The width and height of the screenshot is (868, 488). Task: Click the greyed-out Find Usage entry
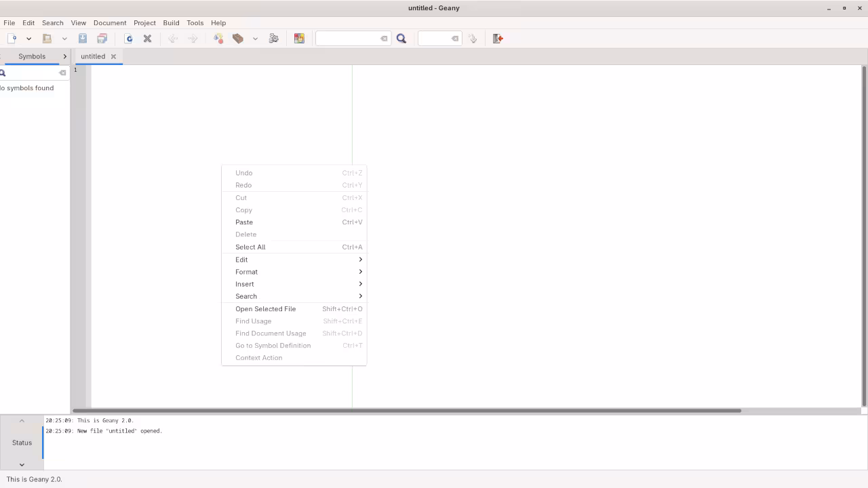[294, 321]
